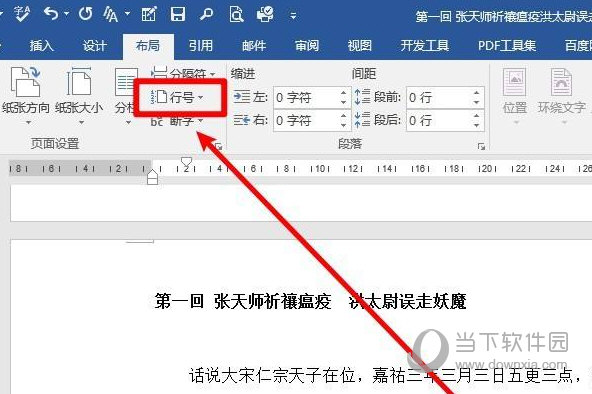
Task: Click the spelling and grammar check icon
Action: tap(22, 14)
